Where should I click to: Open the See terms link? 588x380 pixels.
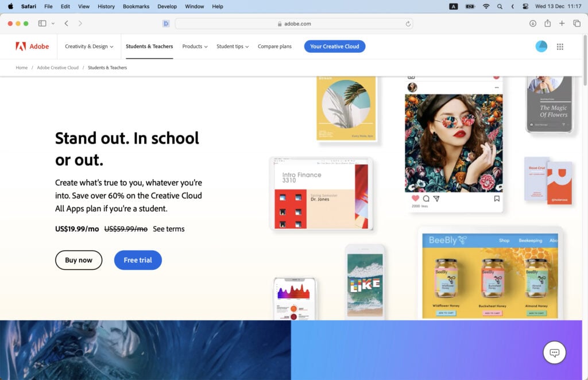click(x=168, y=228)
